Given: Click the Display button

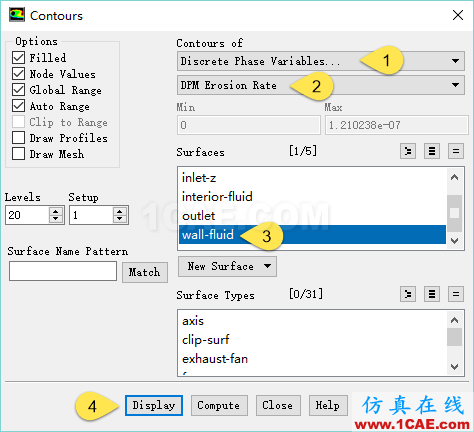Looking at the screenshot, I should click(x=154, y=405).
